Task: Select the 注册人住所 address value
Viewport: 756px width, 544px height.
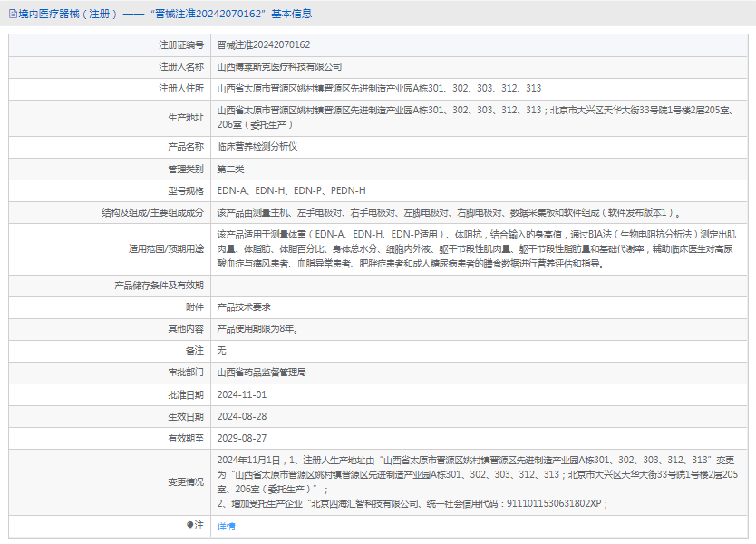Action: tap(379, 88)
